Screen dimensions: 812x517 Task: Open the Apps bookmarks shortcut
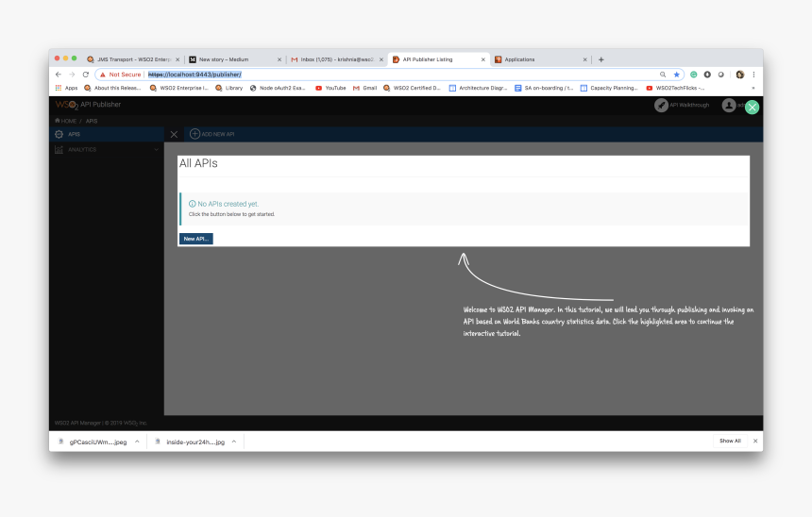click(x=66, y=88)
